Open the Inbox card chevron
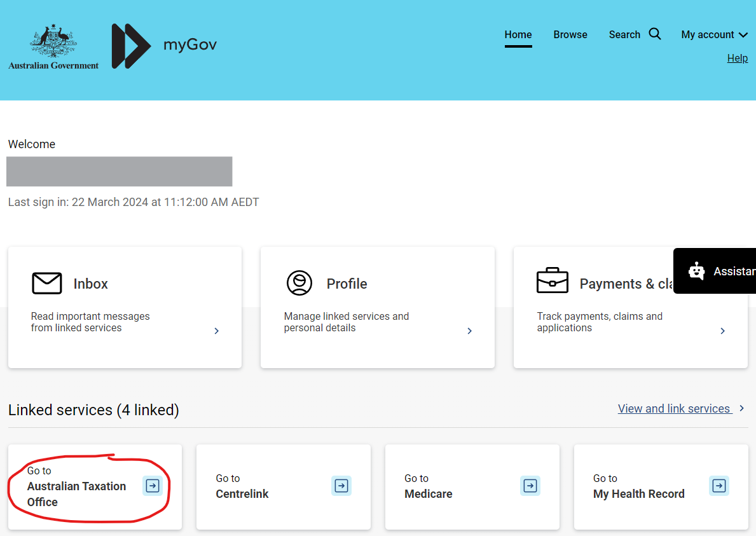The width and height of the screenshot is (756, 536). pos(216,331)
